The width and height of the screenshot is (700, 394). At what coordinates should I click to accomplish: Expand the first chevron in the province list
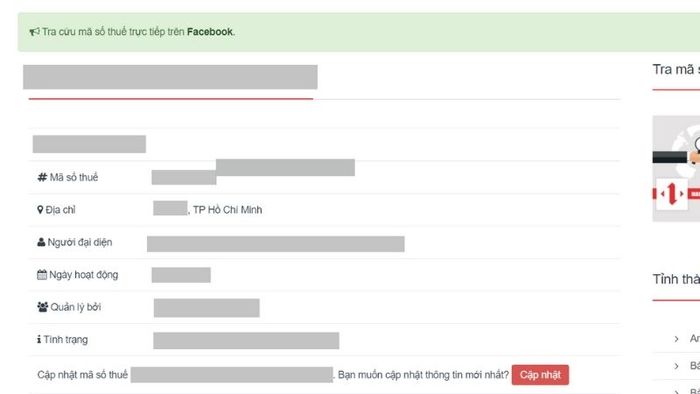click(x=676, y=339)
